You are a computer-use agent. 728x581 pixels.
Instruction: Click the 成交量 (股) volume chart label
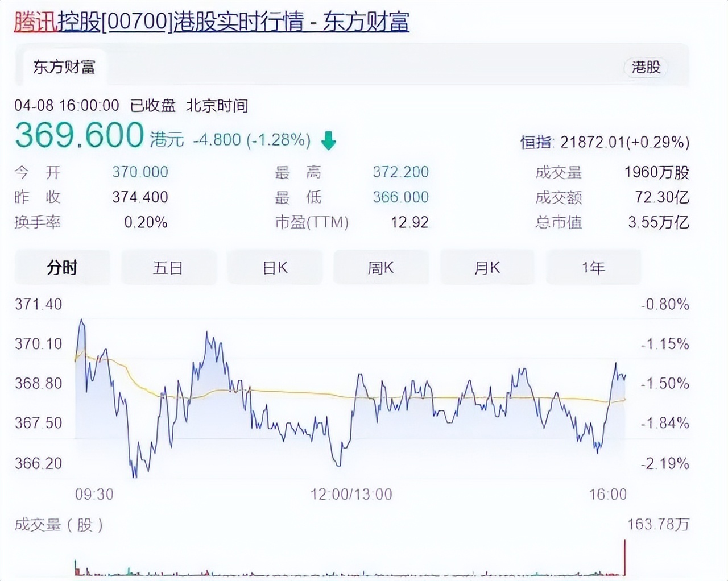[x=59, y=525]
